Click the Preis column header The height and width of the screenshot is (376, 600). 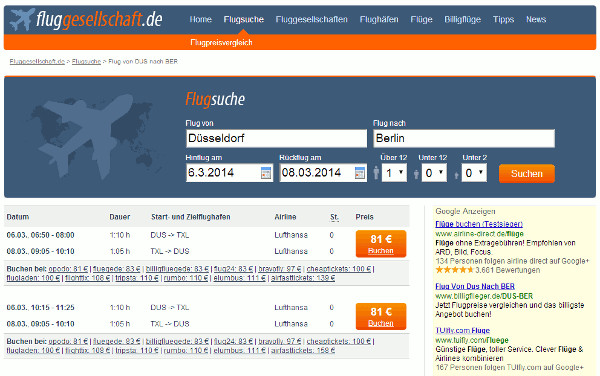tap(364, 217)
